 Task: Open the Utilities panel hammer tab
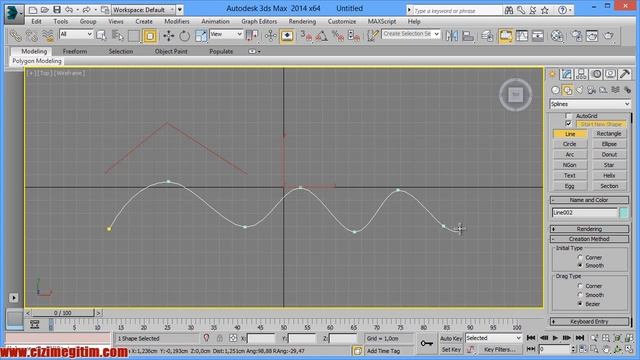(624, 74)
